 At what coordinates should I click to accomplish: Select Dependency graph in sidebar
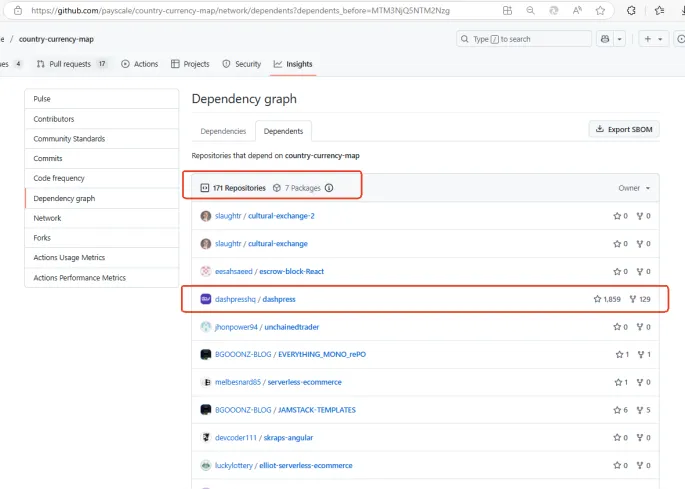(102, 198)
